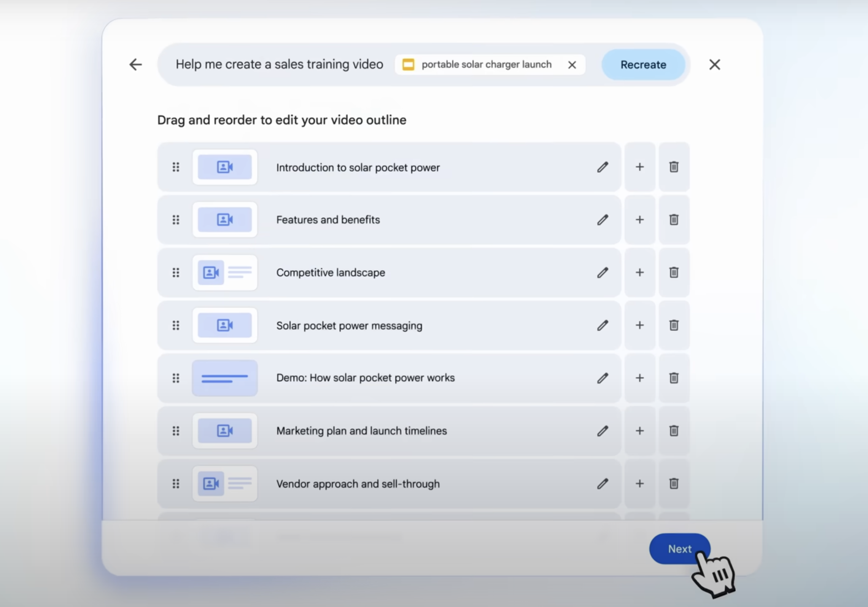
Task: Select the Competitive landscape layout thumbnail
Action: (225, 272)
